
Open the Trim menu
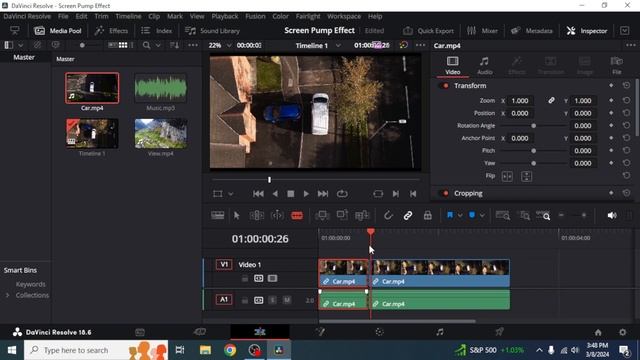click(101, 16)
